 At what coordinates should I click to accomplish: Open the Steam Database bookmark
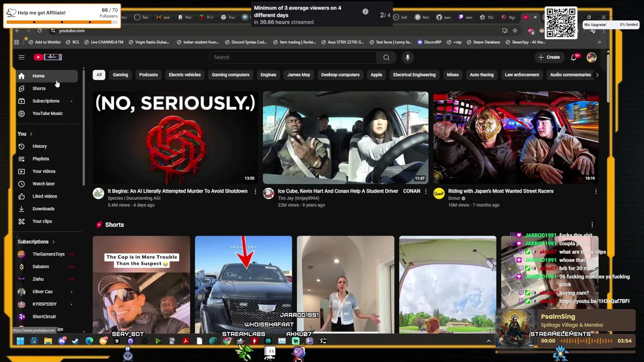[x=483, y=42]
